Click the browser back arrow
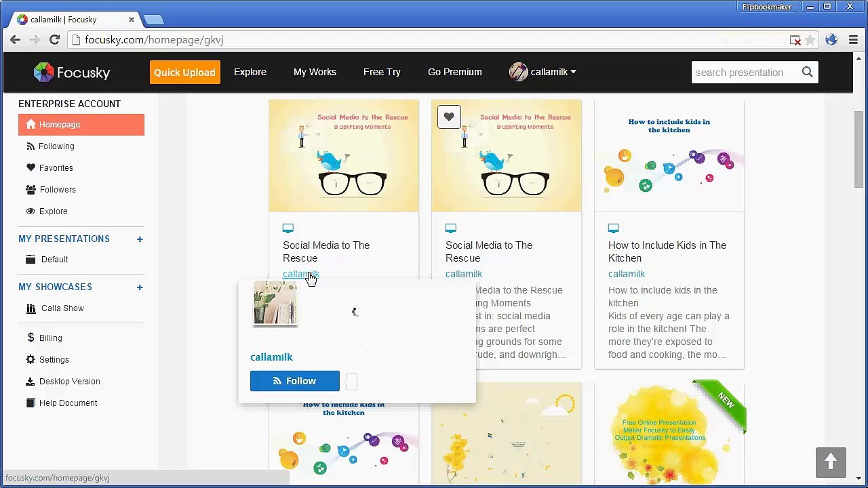The image size is (868, 488). [15, 40]
